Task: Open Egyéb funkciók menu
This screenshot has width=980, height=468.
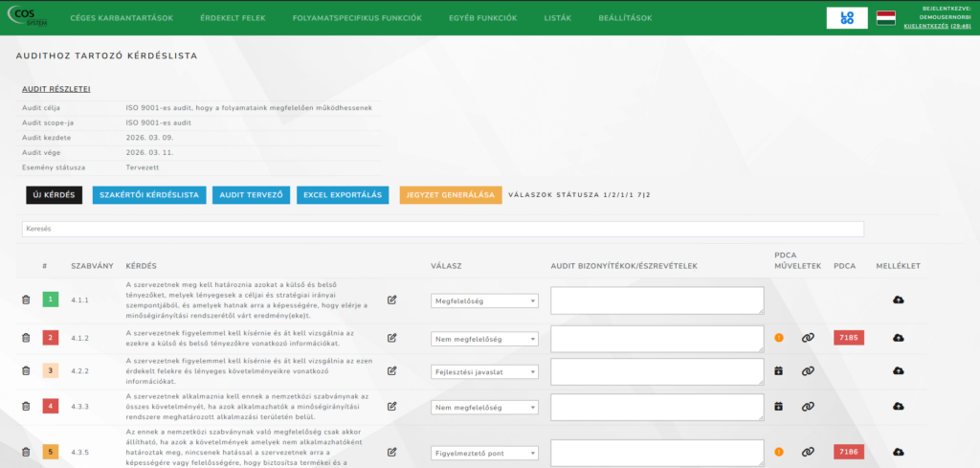Action: pos(482,18)
